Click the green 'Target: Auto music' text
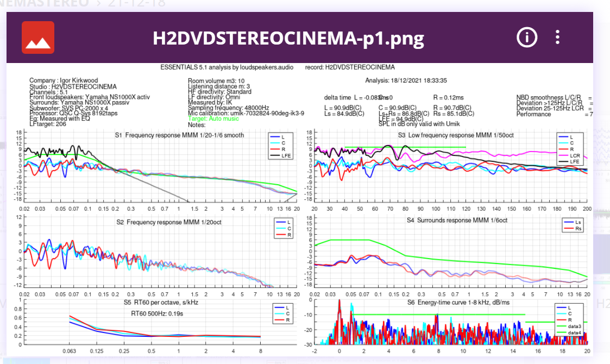610x364 pixels. point(213,118)
